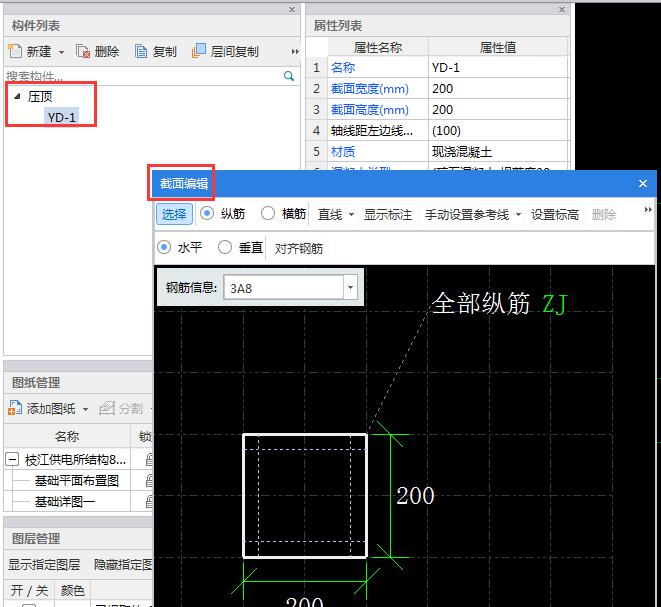Screen dimensions: 661x607
Task: Select 基础详图一 drawing row
Action: [64, 502]
